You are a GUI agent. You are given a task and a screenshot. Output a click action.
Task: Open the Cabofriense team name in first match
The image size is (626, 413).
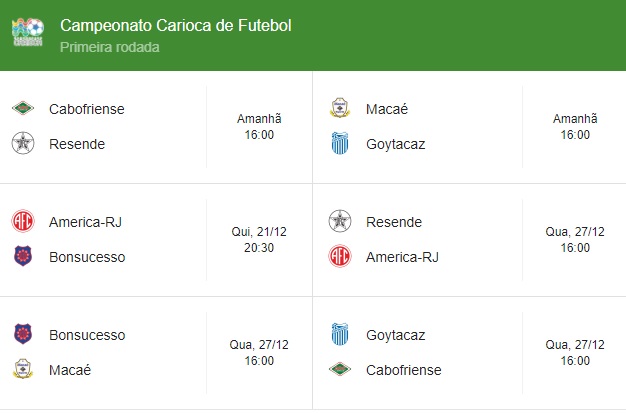click(87, 109)
